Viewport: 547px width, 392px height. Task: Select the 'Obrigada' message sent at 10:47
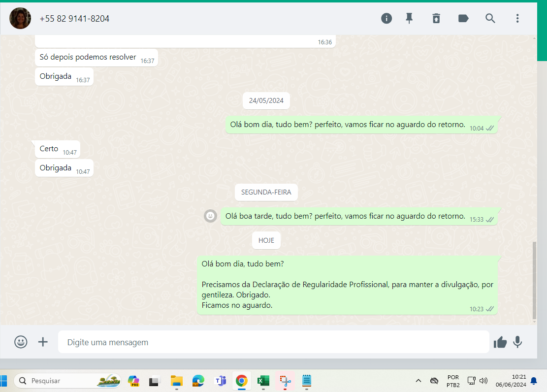(x=64, y=168)
